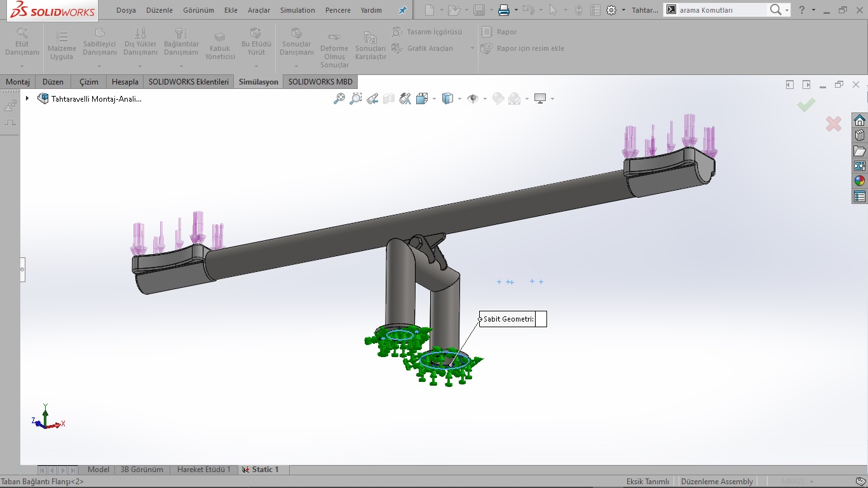Click the View Orientation cube icon
The width and height of the screenshot is (868, 488).
coord(422,98)
